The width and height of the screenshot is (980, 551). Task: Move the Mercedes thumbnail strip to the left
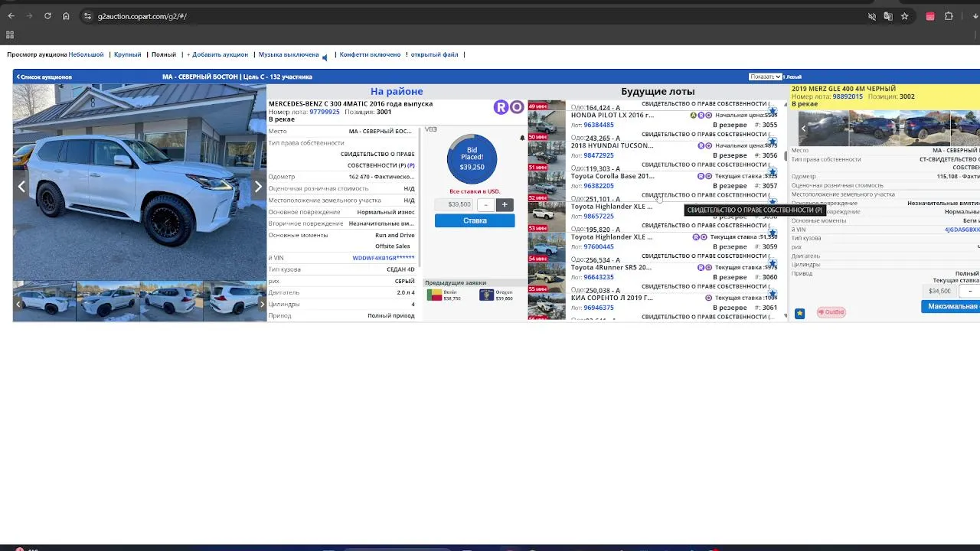(x=18, y=304)
